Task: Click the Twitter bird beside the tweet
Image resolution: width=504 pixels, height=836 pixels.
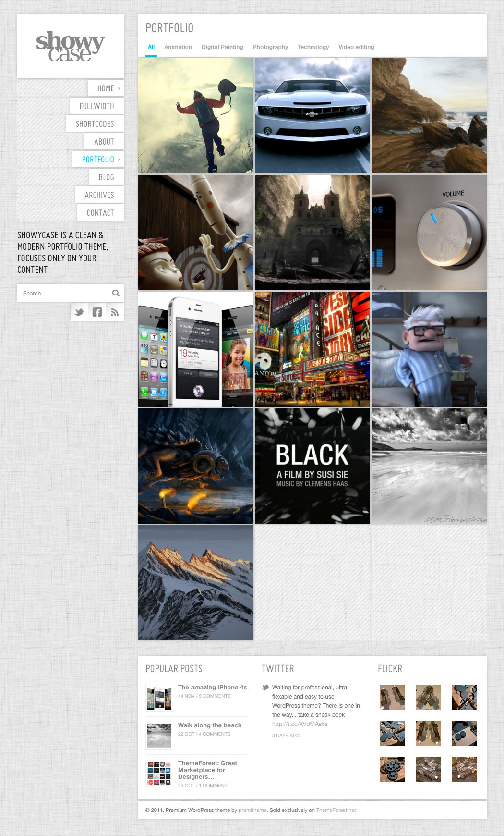Action: click(x=265, y=688)
